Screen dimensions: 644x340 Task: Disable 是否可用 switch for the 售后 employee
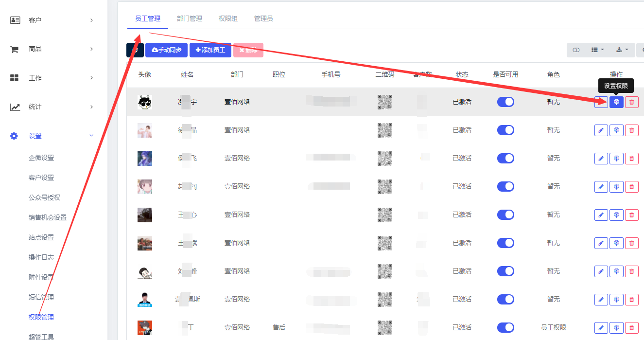(505, 328)
